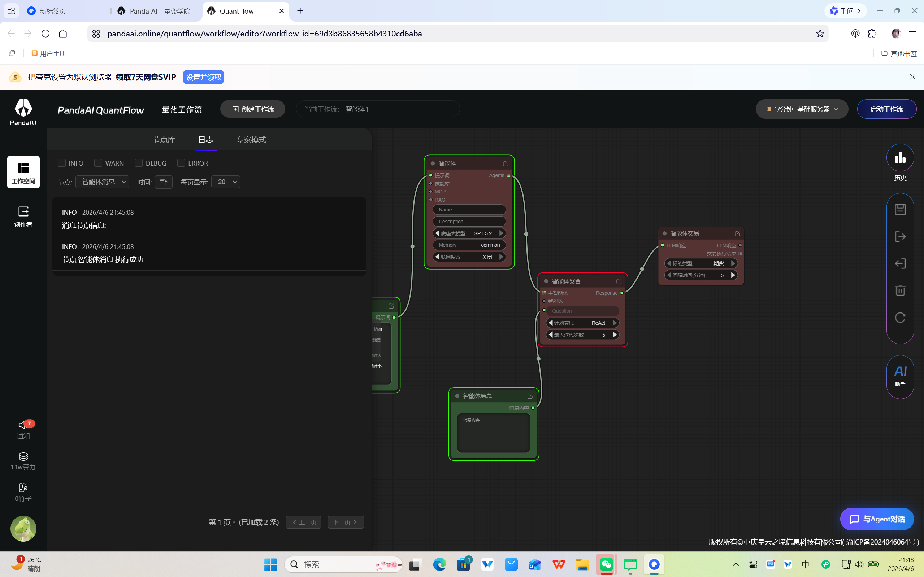The image size is (924, 577).
Task: Click the trash delete icon
Action: click(900, 290)
